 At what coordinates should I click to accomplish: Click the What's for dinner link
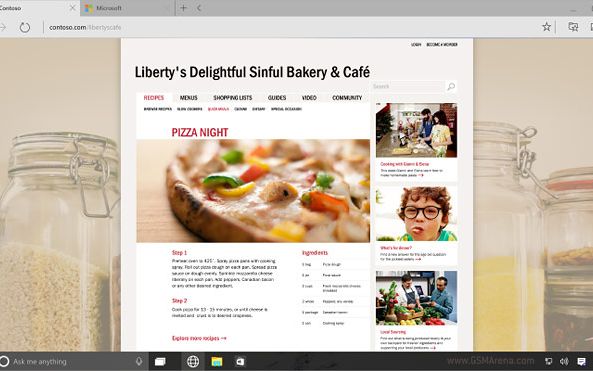coord(396,248)
